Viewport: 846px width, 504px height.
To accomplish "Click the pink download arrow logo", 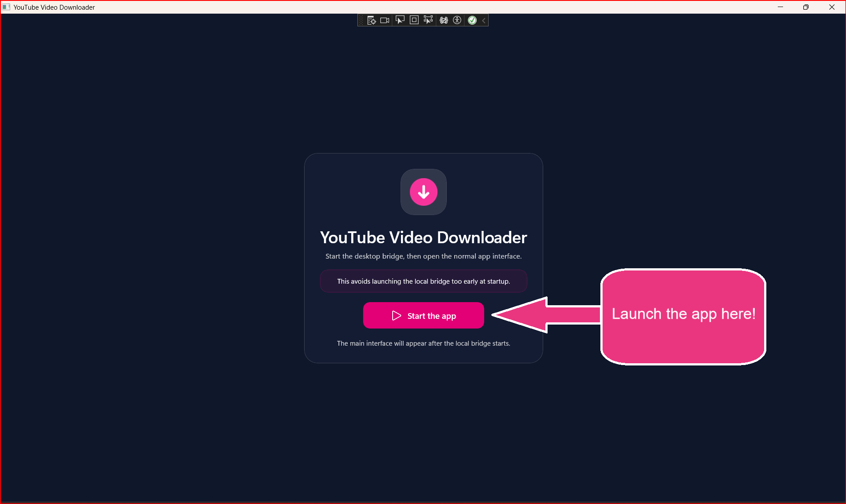I will (x=423, y=192).
